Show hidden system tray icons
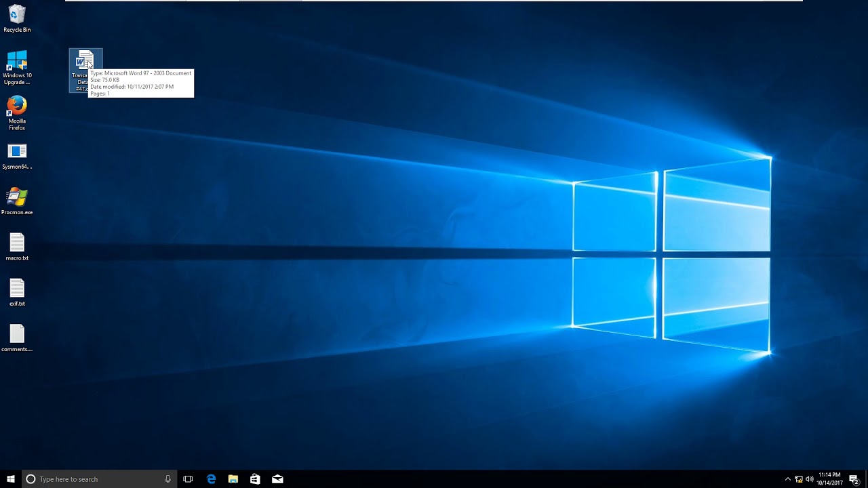Viewport: 868px width, 488px height. pos(787,479)
